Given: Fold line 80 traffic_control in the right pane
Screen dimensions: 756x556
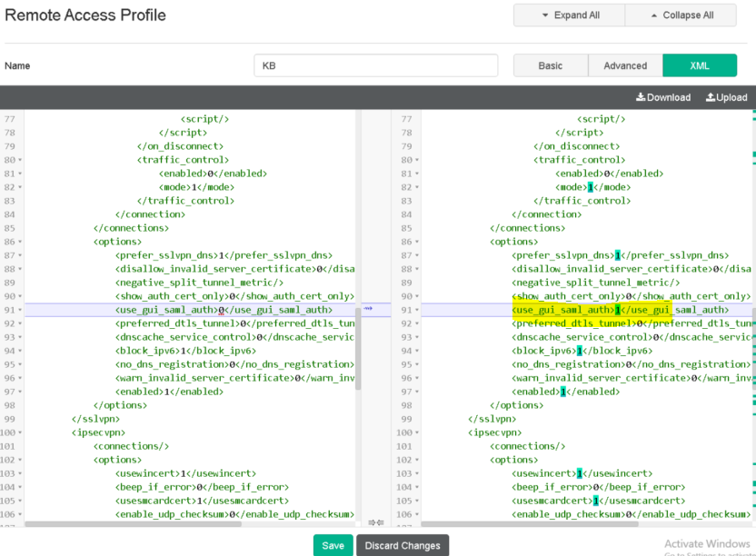Looking at the screenshot, I should (x=417, y=160).
